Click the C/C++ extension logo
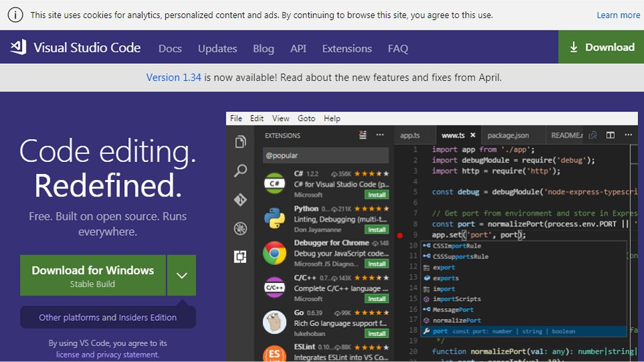Image resolution: width=644 pixels, height=362 pixels. [x=274, y=288]
